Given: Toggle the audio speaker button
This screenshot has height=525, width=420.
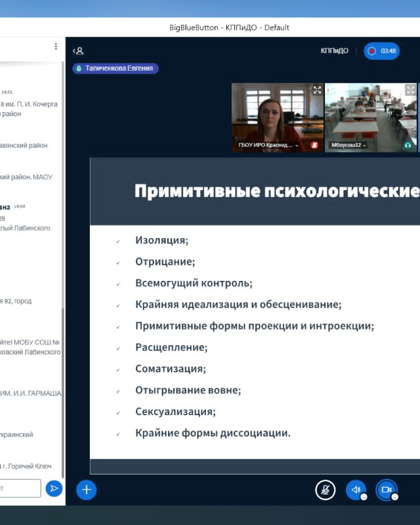Looking at the screenshot, I should point(355,489).
